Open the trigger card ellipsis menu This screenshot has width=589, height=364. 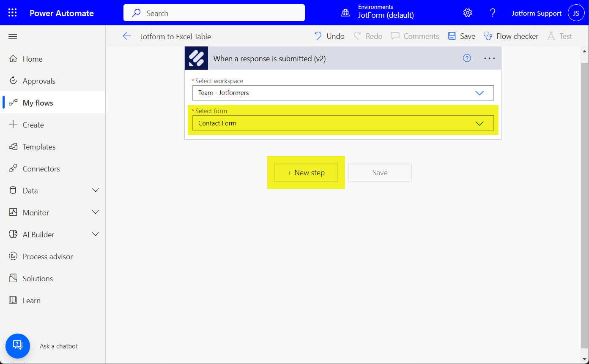pos(489,58)
